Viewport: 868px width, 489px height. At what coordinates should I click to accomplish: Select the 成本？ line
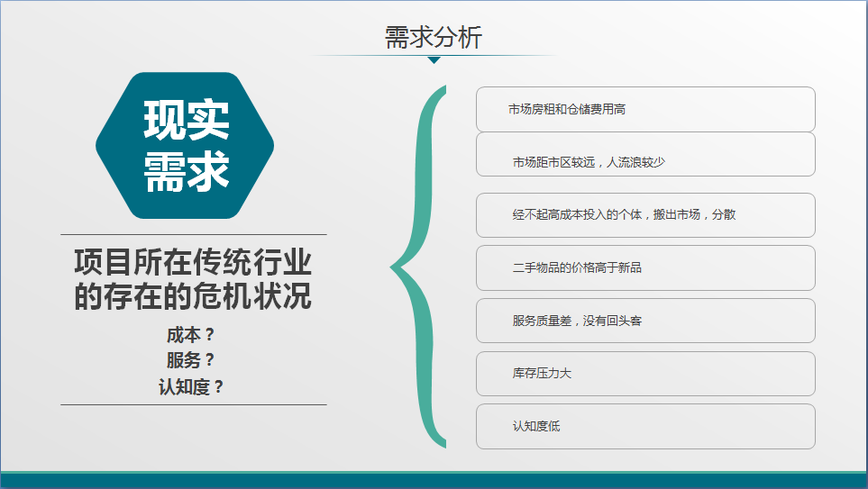pos(190,335)
